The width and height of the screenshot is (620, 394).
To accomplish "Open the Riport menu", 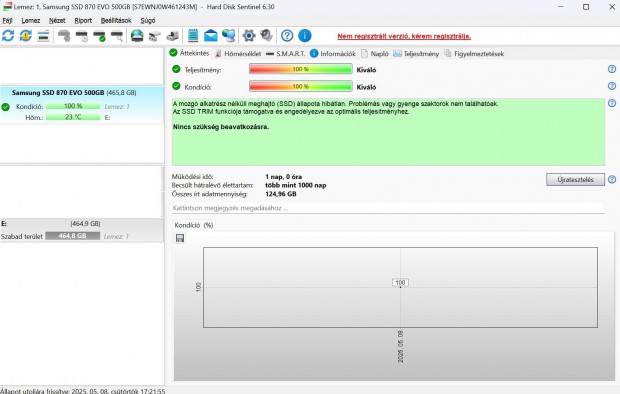I will coord(83,21).
